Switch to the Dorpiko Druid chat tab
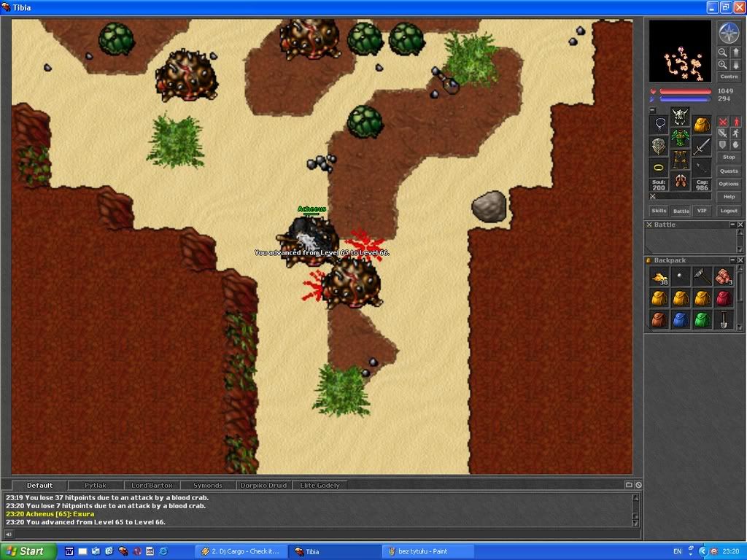The height and width of the screenshot is (560, 747). [x=263, y=485]
